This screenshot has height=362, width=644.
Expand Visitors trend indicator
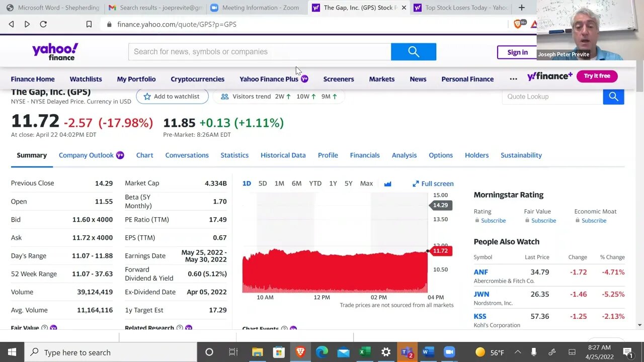coord(279,96)
